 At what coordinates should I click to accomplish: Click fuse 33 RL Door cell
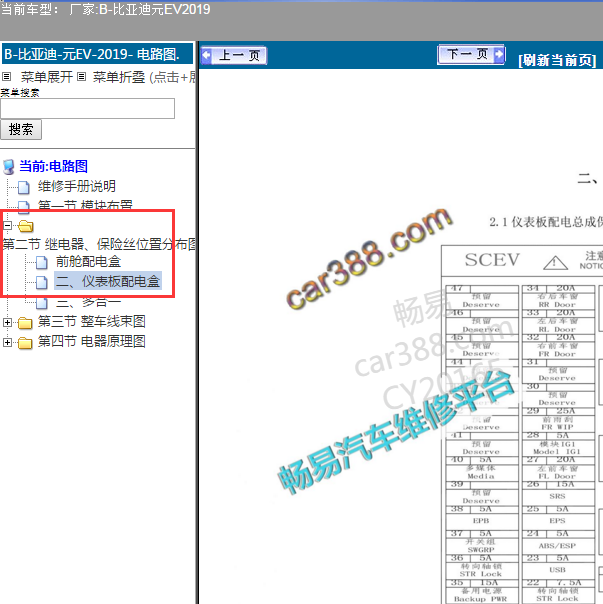[x=558, y=321]
